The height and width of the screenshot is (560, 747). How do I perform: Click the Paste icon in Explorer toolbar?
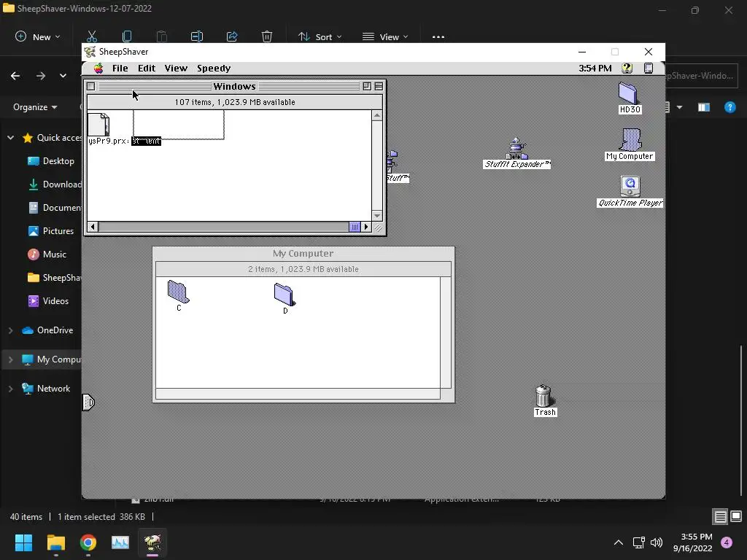[162, 36]
